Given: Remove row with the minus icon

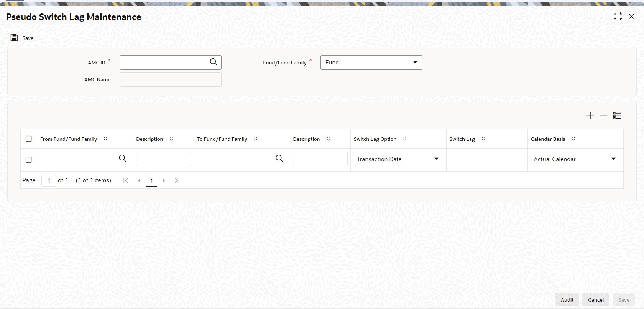Looking at the screenshot, I should (603, 116).
